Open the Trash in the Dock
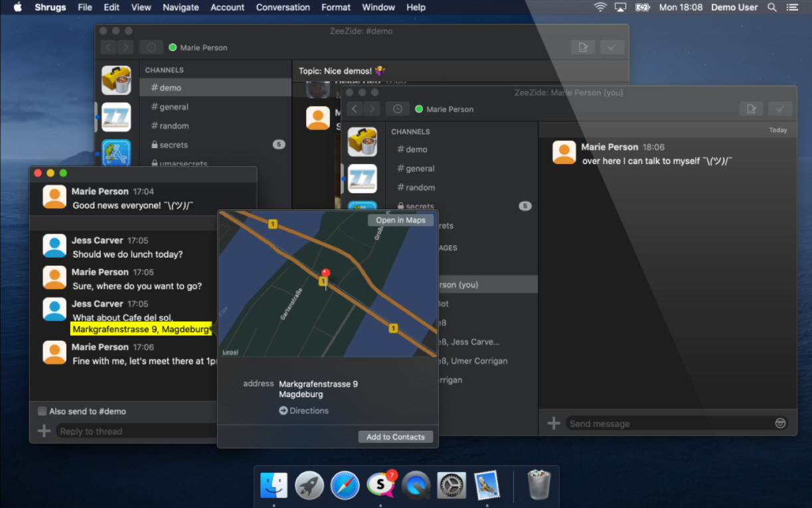This screenshot has width=812, height=508. pos(539,485)
